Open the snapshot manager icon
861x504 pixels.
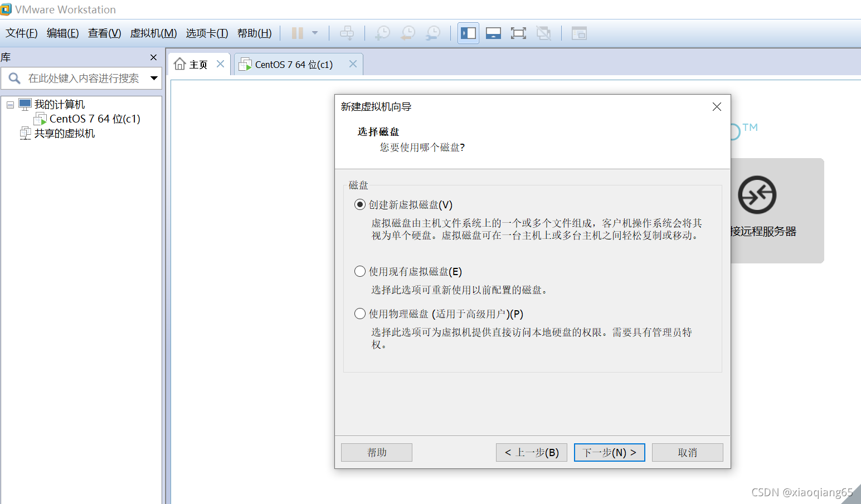click(x=433, y=33)
